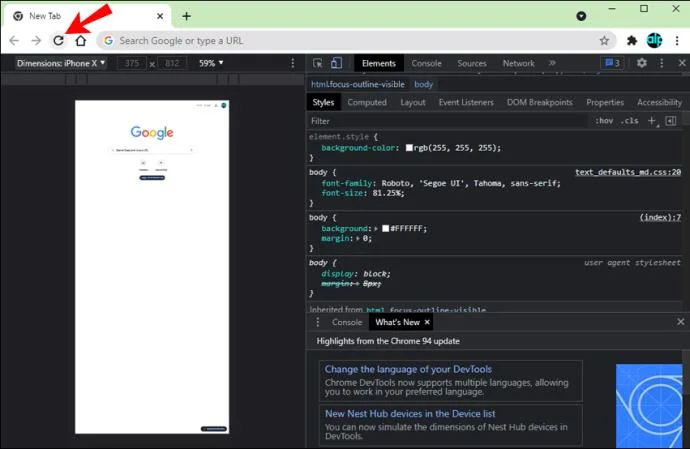Open the text_defaults_md.css:20 source link
The width and height of the screenshot is (690, 449).
point(628,172)
